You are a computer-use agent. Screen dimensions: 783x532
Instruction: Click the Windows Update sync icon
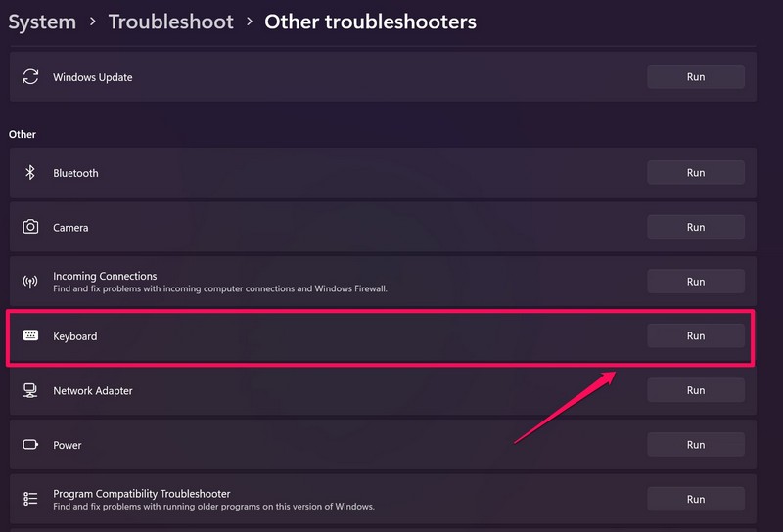[x=30, y=77]
